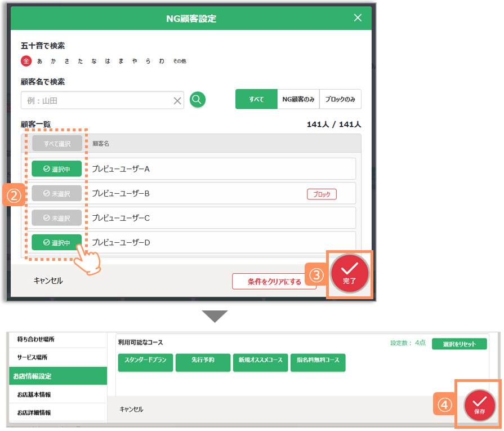Click 選択をリセット button

[x=458, y=344]
